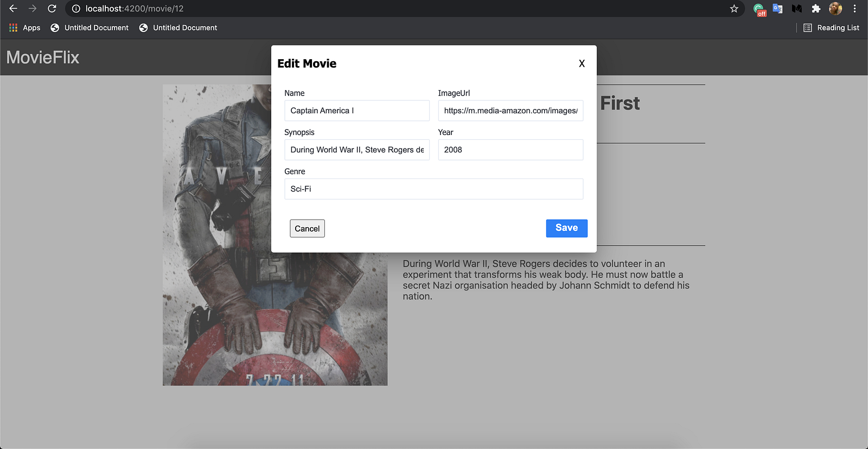
Task: Bookmark this page with the star
Action: pyautogui.click(x=734, y=9)
